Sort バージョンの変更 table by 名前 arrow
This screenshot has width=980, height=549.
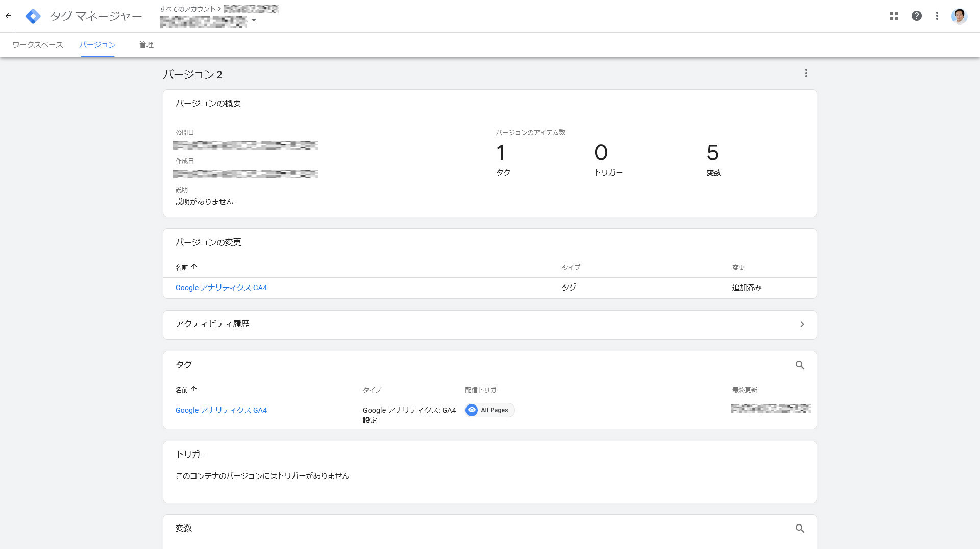coord(194,267)
